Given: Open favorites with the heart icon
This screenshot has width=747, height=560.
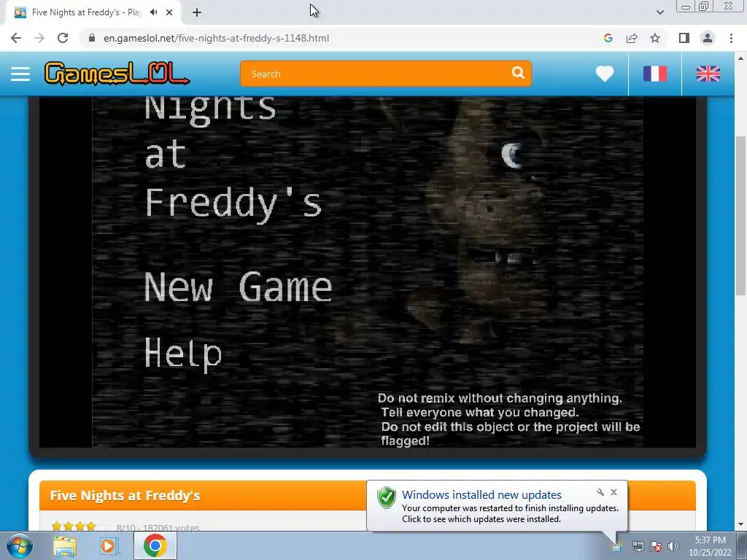Looking at the screenshot, I should 605,74.
